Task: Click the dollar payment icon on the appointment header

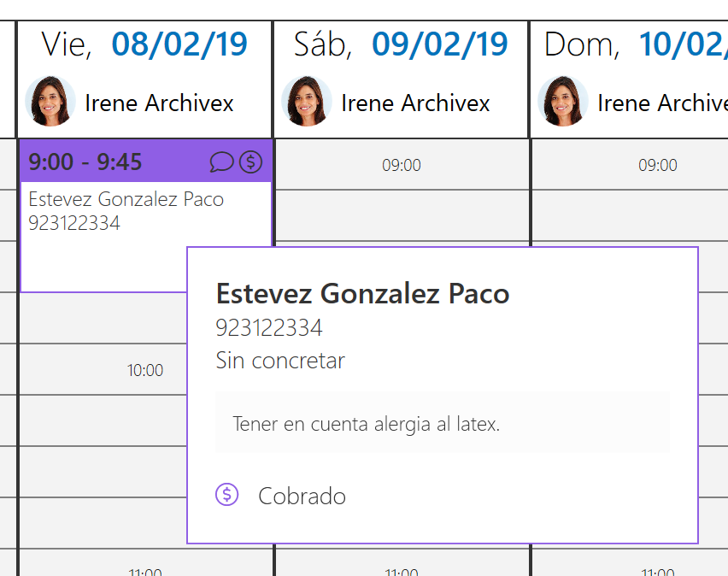Action: 250,162
